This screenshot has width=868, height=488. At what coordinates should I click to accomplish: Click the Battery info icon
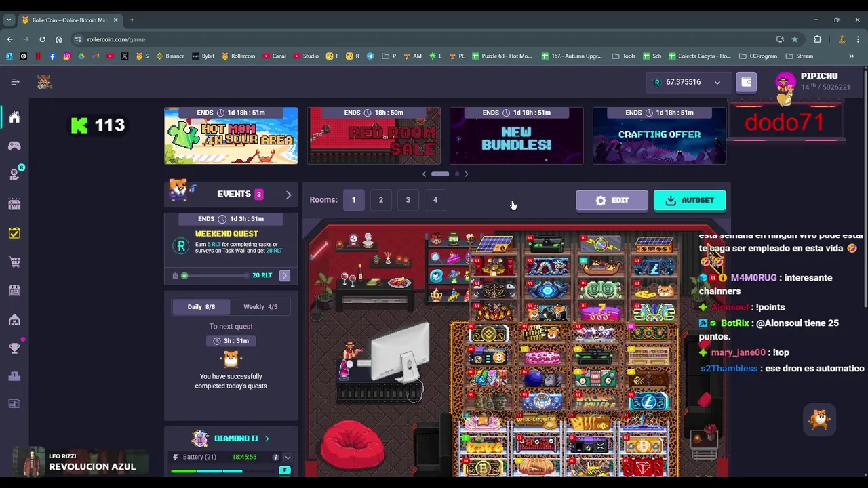pos(275,457)
